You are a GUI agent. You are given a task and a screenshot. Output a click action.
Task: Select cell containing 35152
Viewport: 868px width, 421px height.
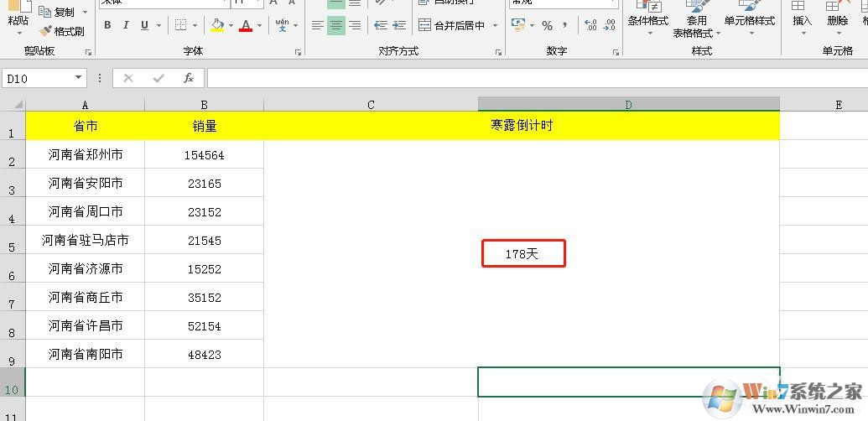(x=205, y=297)
